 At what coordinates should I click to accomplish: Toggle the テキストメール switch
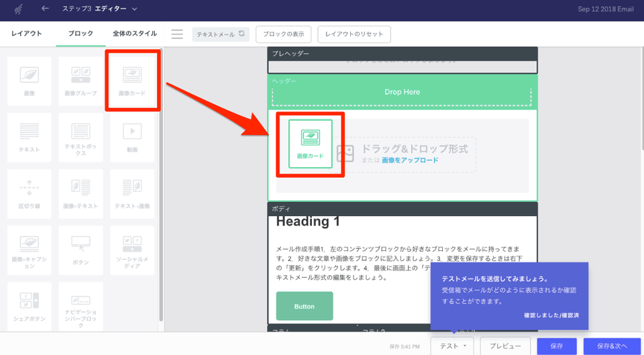[x=221, y=34]
